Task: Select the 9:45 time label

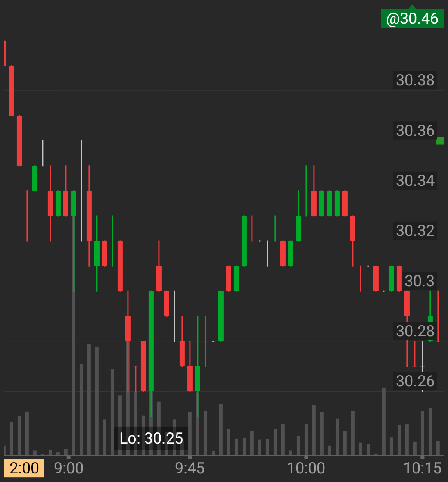Action: tap(191, 467)
